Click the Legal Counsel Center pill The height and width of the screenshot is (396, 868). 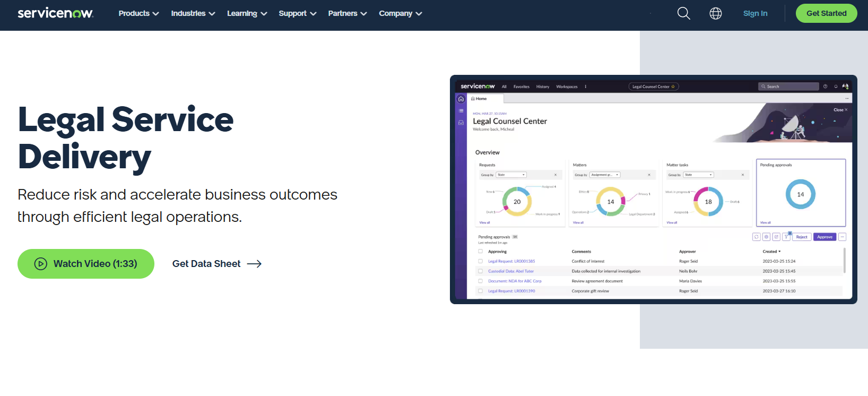(654, 87)
